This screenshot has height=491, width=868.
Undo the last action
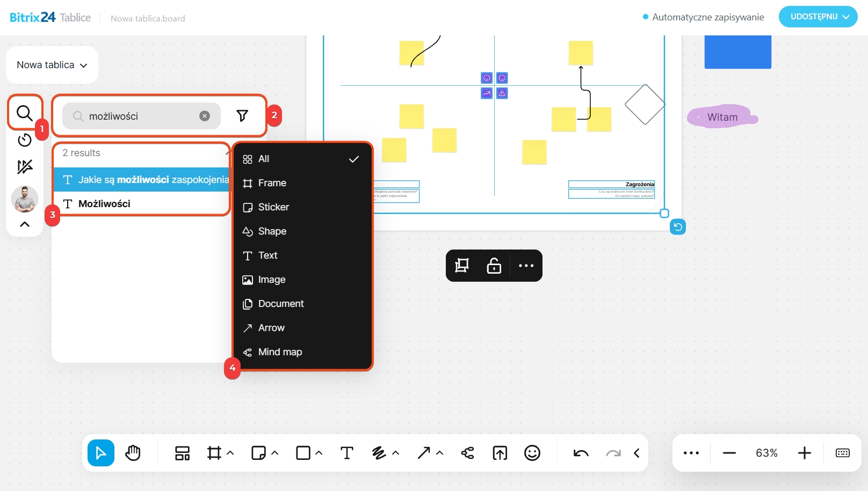pos(581,453)
